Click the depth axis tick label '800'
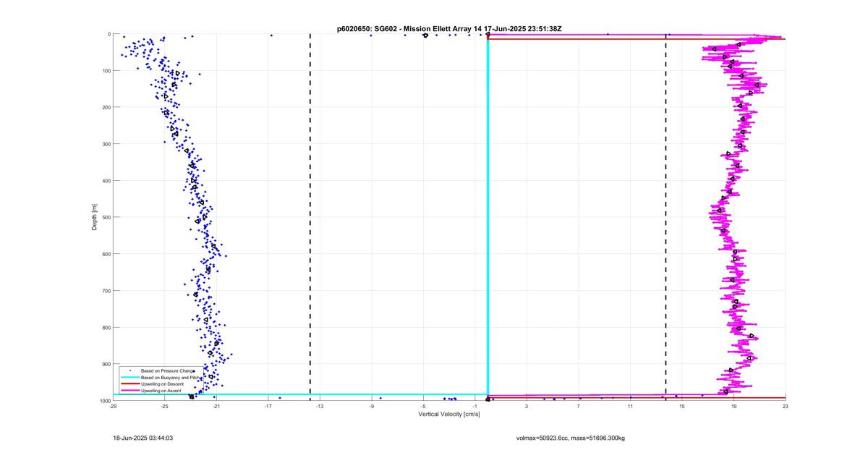Image resolution: width=868 pixels, height=450 pixels. tap(106, 327)
